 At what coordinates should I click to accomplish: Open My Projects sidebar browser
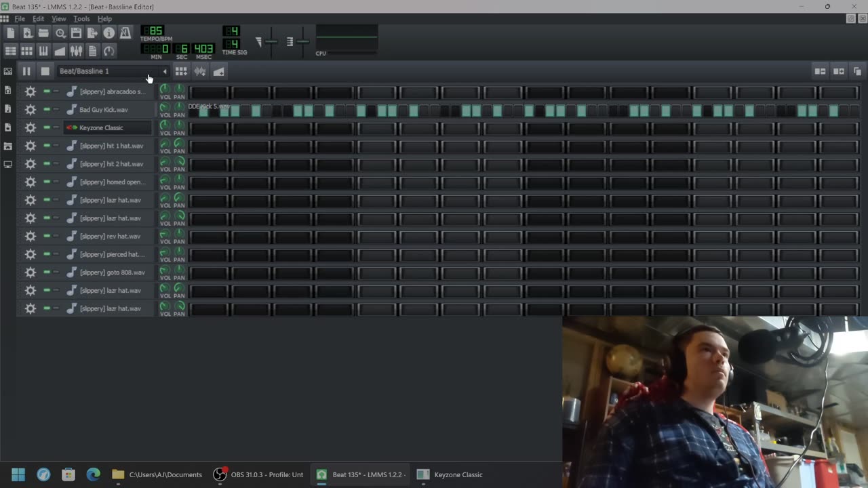tap(7, 90)
